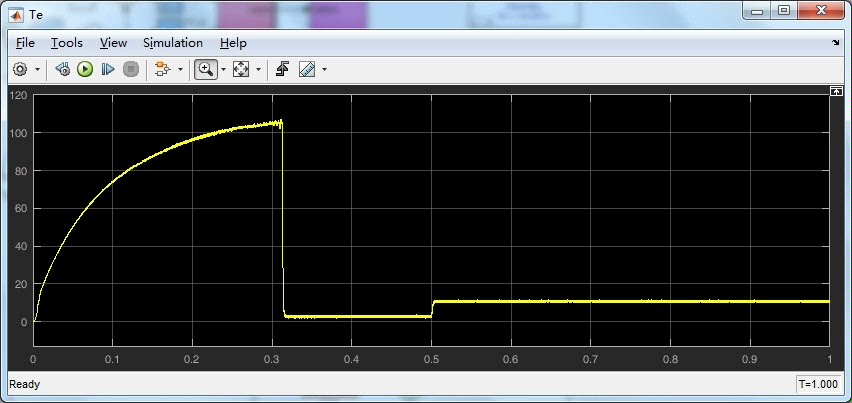Image resolution: width=852 pixels, height=403 pixels.
Task: Run the simulation with the Run button
Action: tap(85, 70)
